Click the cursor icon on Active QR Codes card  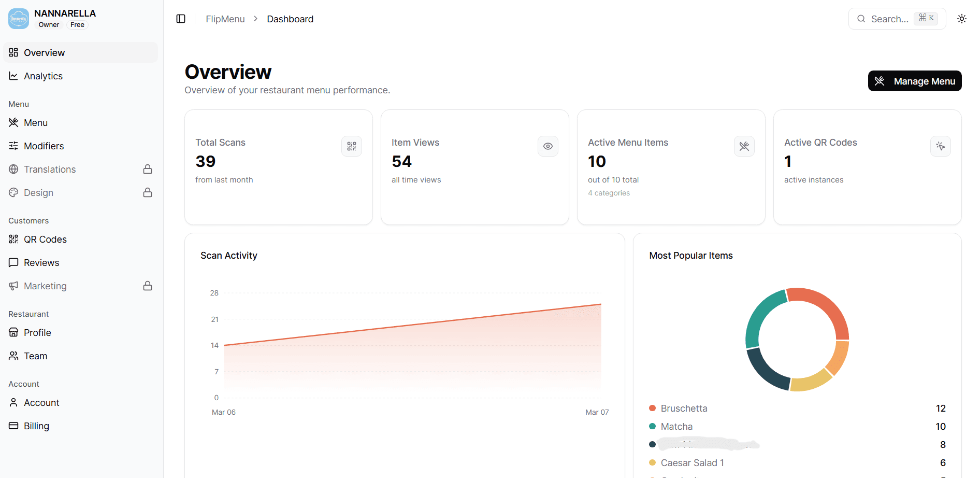(941, 146)
